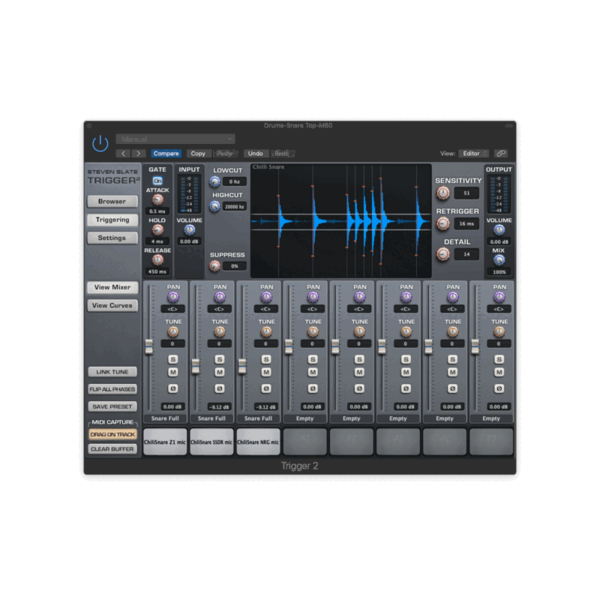Click the Suppress knob
Screen dimensions: 600x600
click(x=215, y=266)
